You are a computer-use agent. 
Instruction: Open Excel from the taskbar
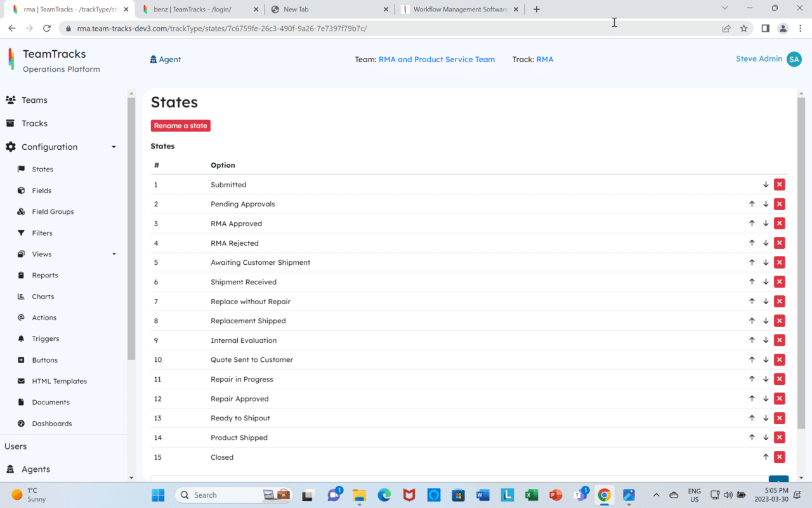(x=532, y=495)
